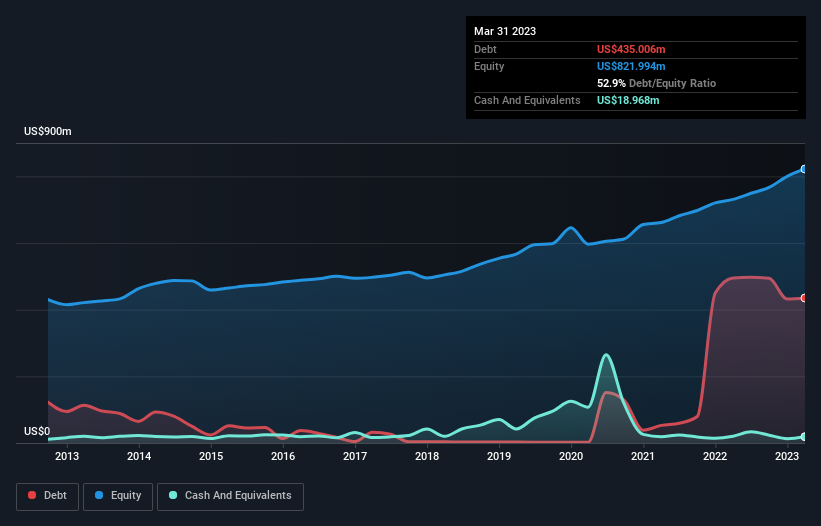Click the 2021 x-axis label
Screen dimensions: 821x526
(x=643, y=456)
